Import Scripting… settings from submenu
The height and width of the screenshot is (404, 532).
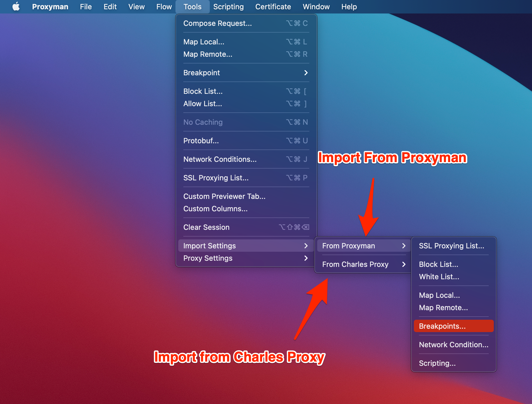pos(454,363)
